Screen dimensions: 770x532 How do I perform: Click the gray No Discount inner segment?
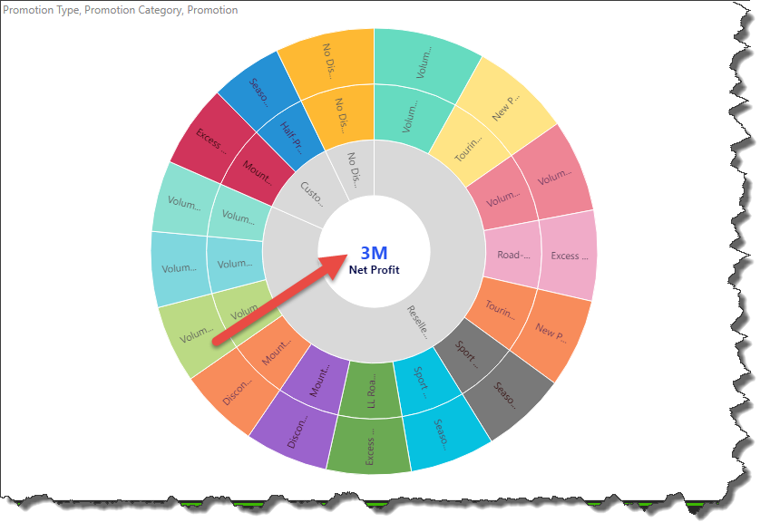[x=356, y=167]
